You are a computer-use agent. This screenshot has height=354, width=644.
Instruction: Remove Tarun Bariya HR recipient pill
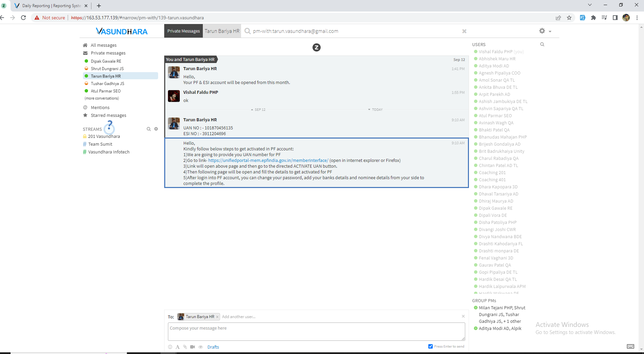pyautogui.click(x=217, y=317)
